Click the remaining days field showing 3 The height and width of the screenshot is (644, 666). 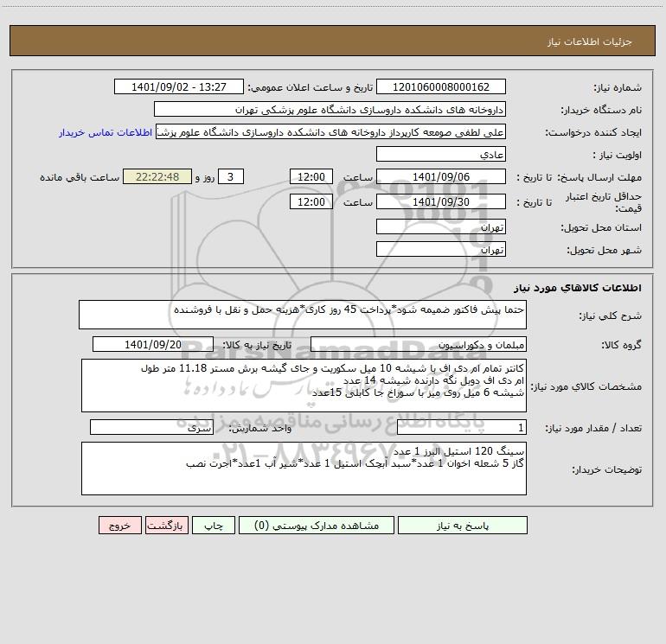(231, 176)
